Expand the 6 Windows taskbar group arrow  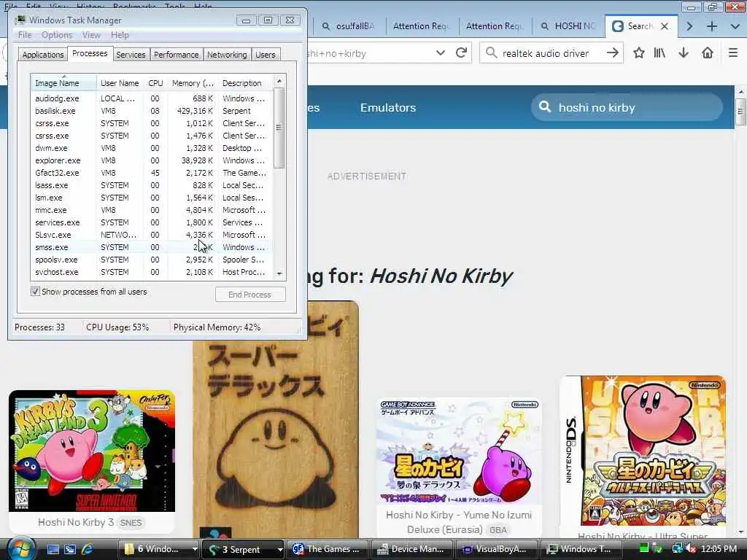point(194,549)
